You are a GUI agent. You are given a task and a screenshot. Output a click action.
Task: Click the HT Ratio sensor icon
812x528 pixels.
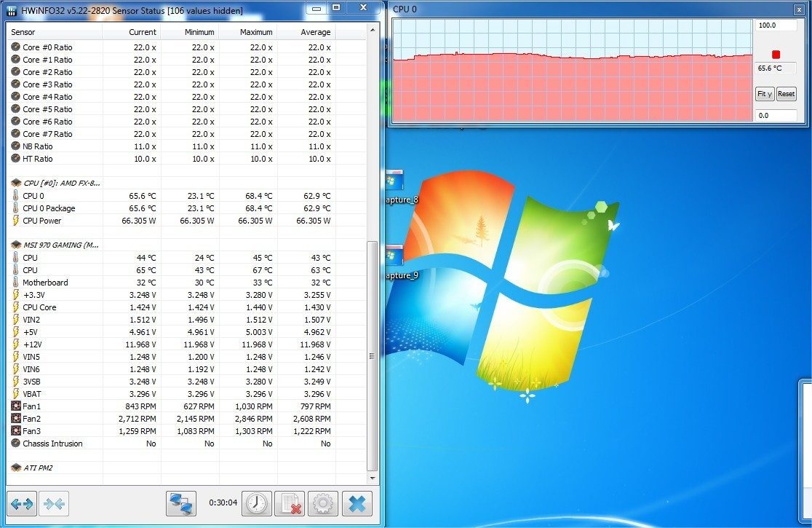15,159
